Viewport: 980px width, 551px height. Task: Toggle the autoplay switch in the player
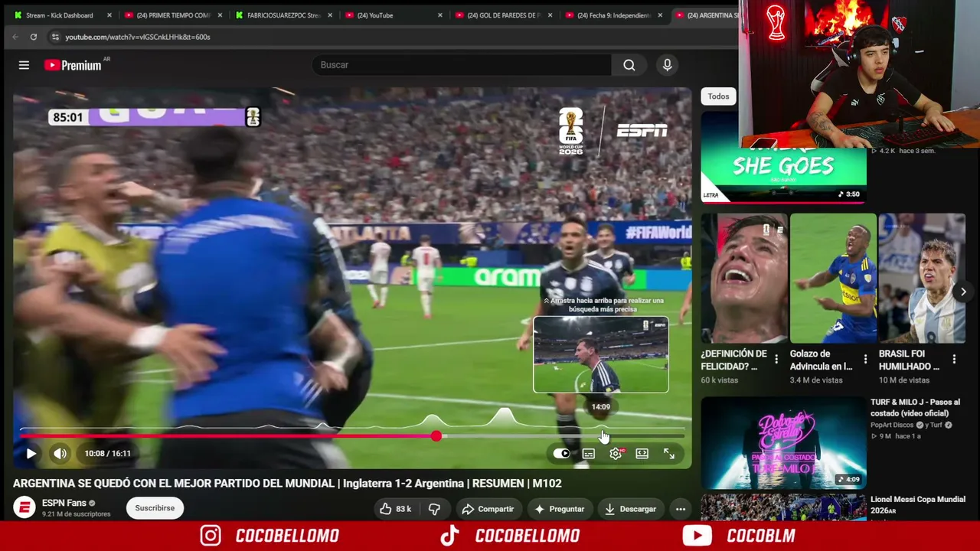point(561,454)
